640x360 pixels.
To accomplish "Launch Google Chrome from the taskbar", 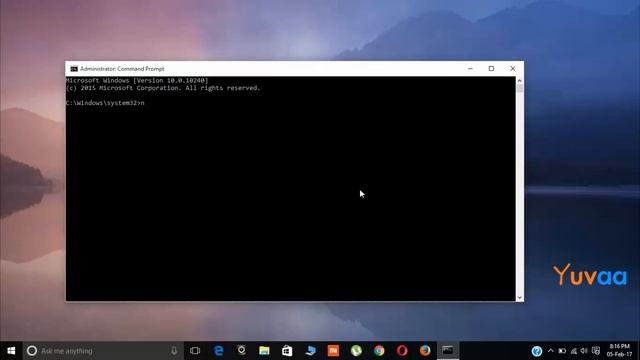I will tap(379, 351).
